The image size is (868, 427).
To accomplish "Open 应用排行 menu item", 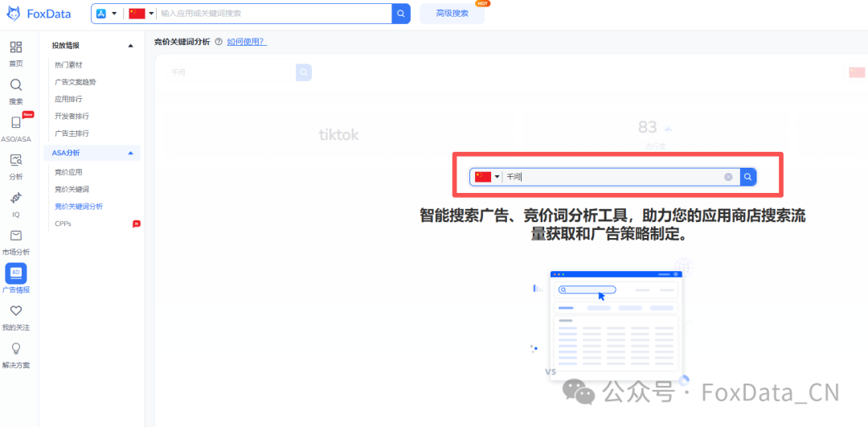I will pos(68,99).
